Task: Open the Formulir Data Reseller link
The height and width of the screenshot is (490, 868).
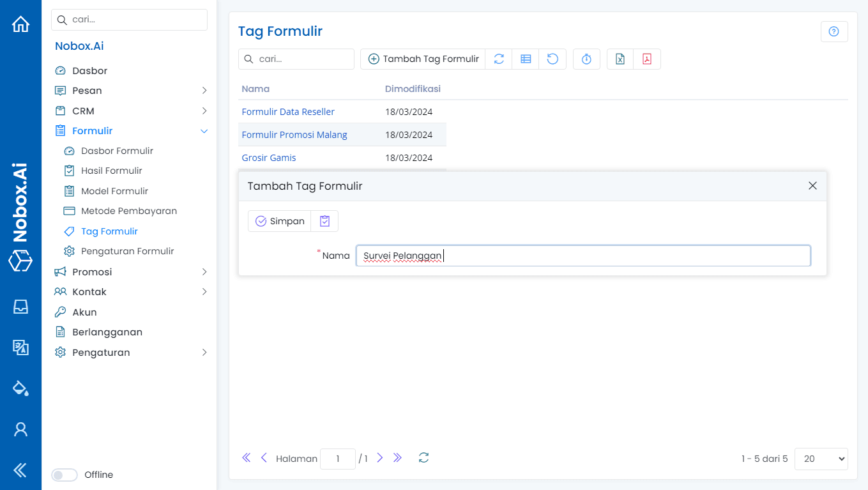Action: [x=288, y=111]
